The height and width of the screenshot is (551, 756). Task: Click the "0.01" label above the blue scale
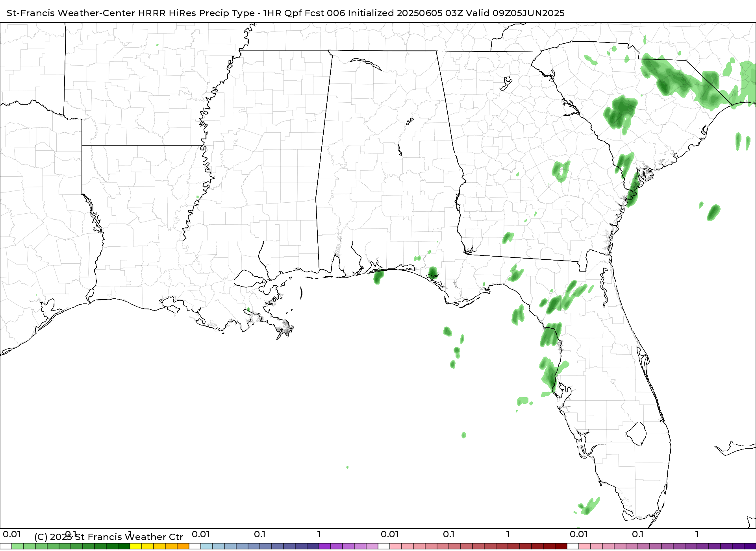click(x=201, y=534)
